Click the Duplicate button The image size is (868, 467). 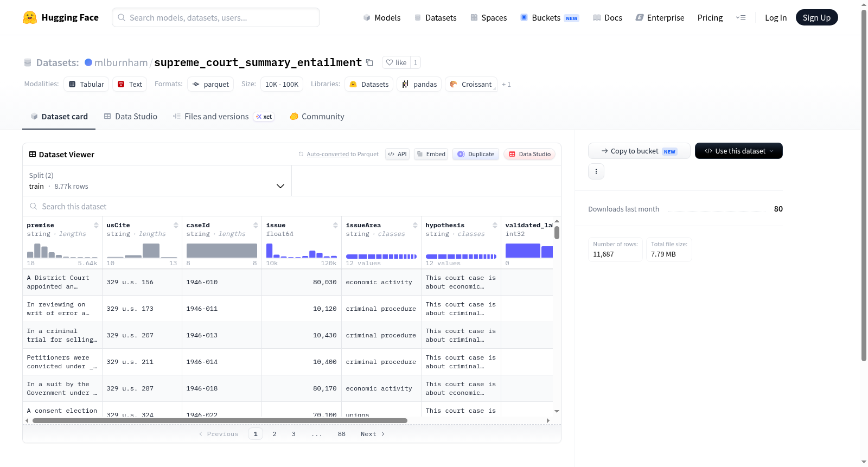(x=476, y=154)
